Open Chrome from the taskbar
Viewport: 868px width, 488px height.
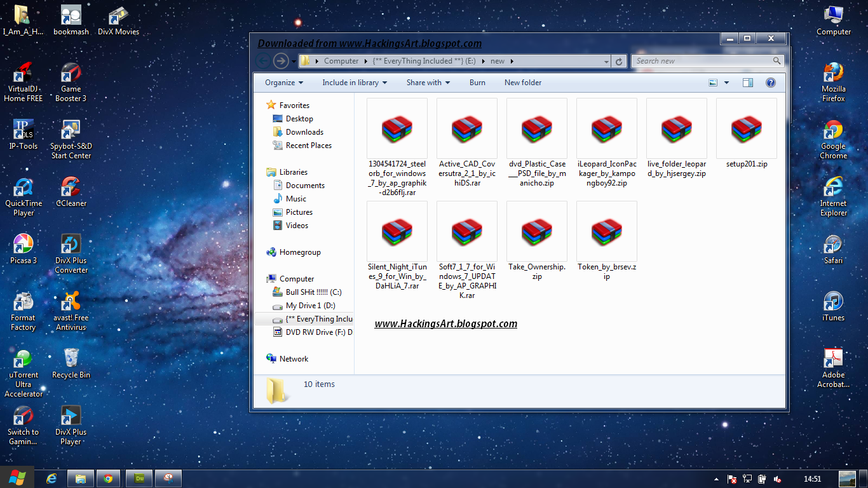coord(109,478)
